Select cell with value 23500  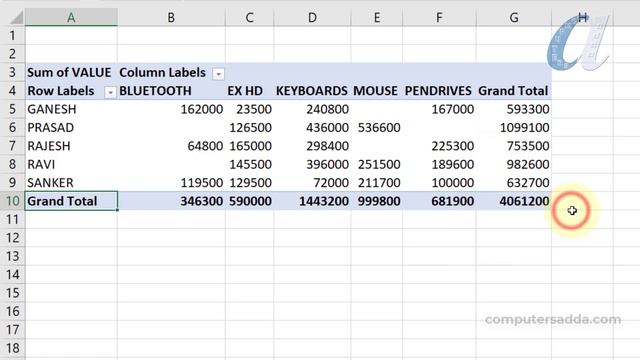tap(249, 109)
